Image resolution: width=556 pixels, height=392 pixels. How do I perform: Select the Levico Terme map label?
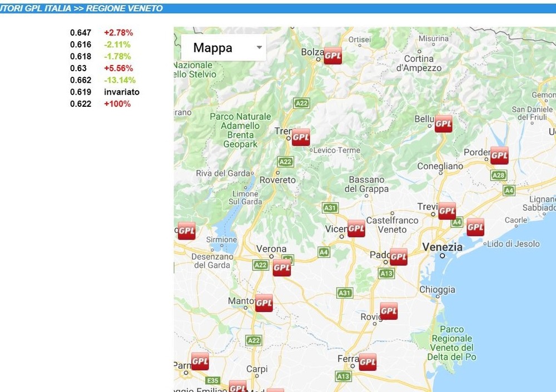(x=336, y=150)
